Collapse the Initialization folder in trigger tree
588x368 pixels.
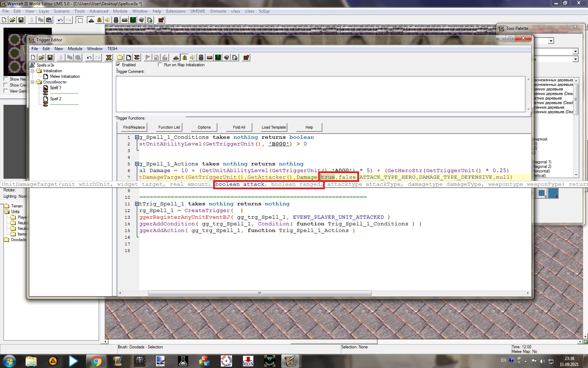tap(33, 71)
